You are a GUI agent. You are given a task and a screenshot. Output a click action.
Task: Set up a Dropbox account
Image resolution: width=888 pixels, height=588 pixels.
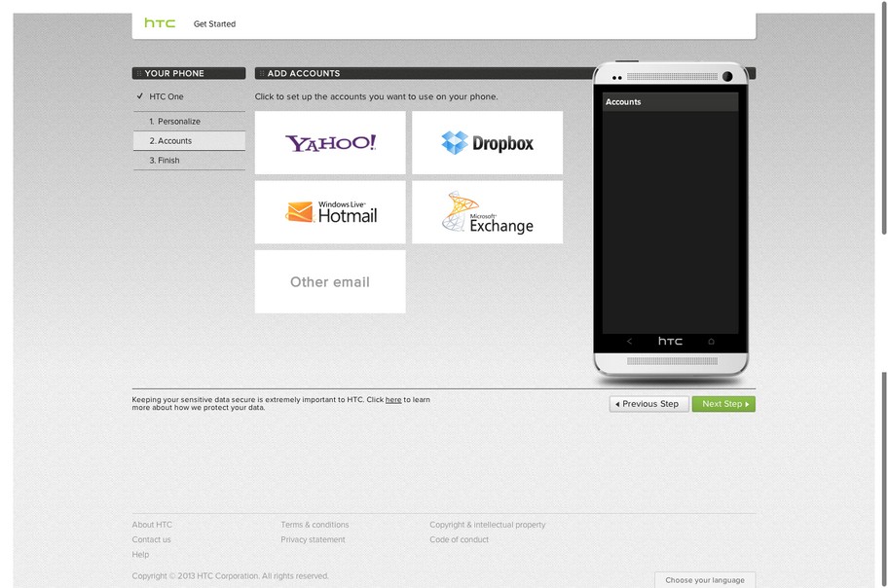[x=488, y=143]
